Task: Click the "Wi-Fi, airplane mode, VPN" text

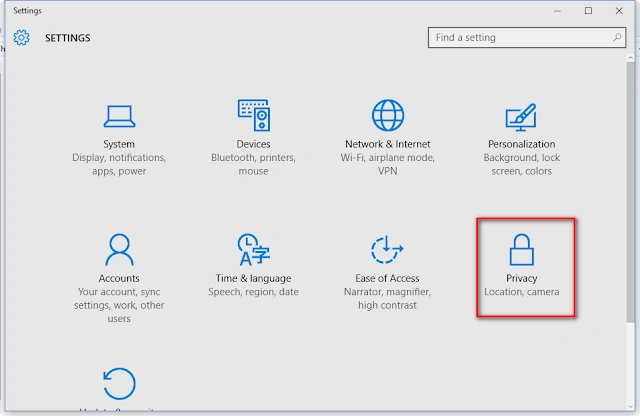Action: [388, 164]
